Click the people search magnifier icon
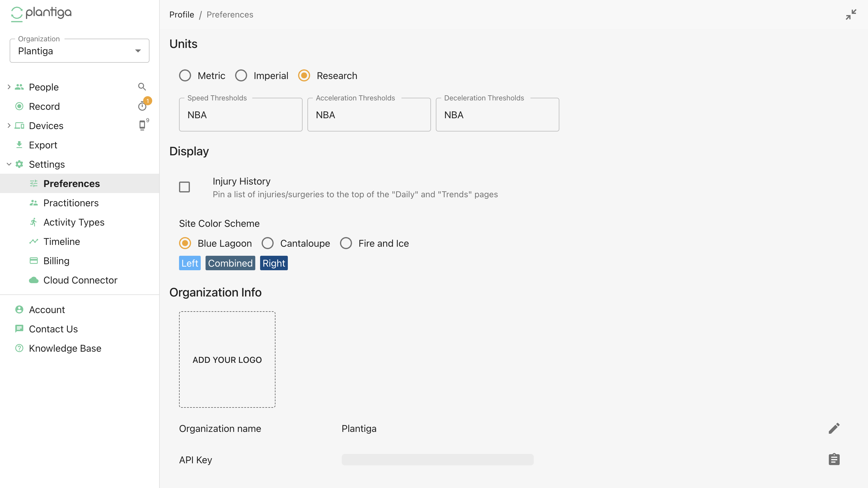 142,87
